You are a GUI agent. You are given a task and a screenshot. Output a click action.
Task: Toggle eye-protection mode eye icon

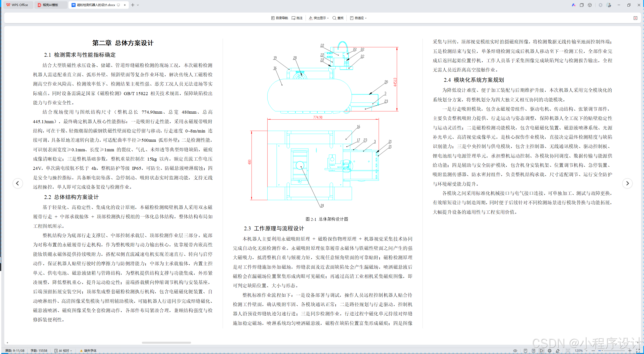click(x=515, y=351)
